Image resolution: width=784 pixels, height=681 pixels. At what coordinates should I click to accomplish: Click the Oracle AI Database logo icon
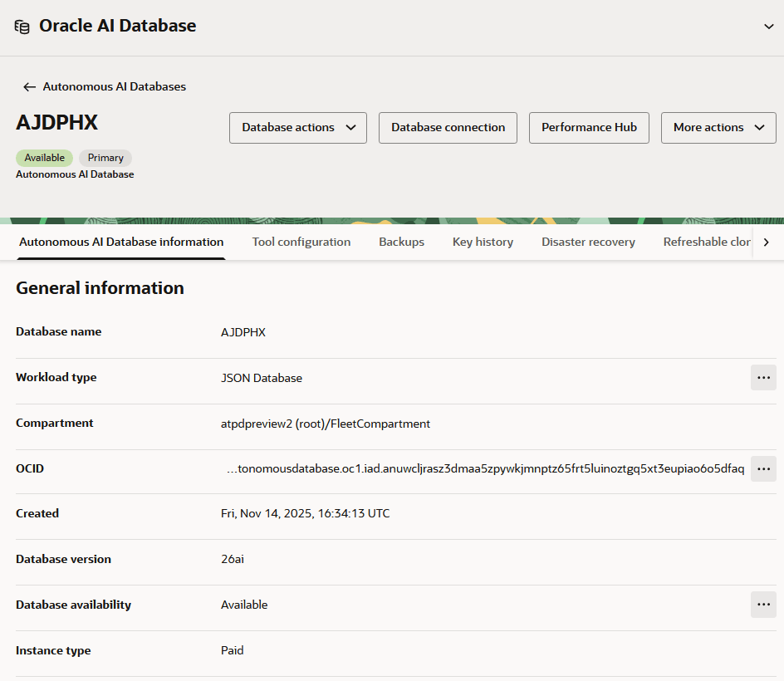[x=22, y=26]
